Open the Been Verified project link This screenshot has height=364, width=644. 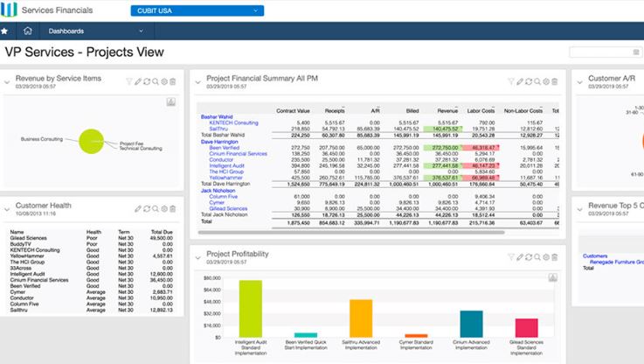coord(225,148)
